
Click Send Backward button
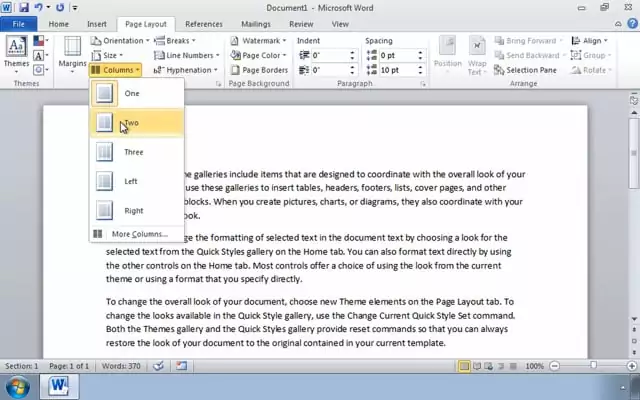pyautogui.click(x=530, y=55)
